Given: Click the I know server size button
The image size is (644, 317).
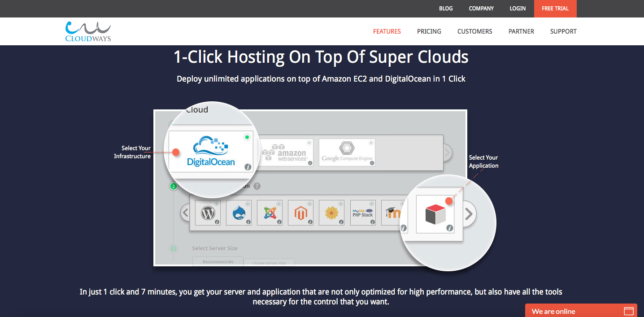Looking at the screenshot, I should [269, 263].
